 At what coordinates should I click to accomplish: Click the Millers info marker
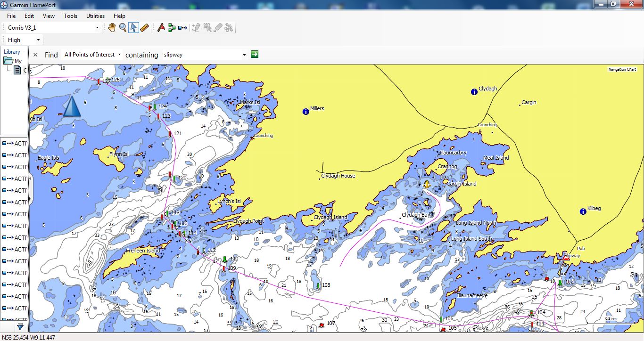pos(305,112)
